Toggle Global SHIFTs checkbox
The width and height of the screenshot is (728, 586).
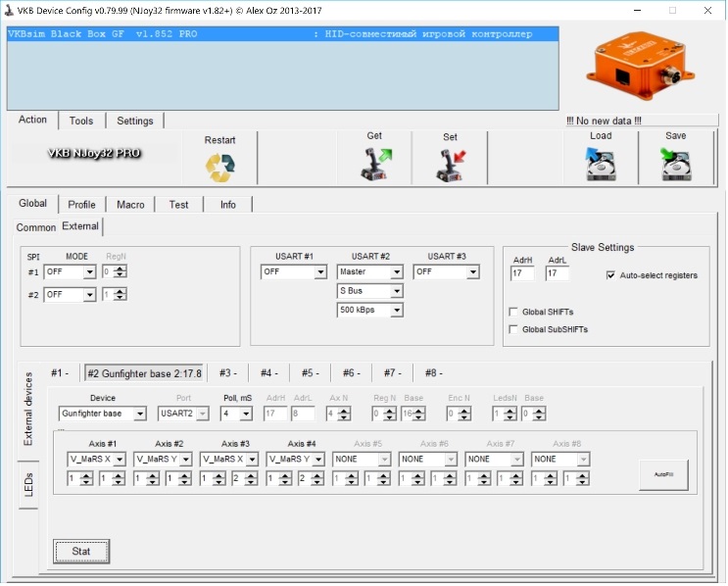(x=513, y=312)
